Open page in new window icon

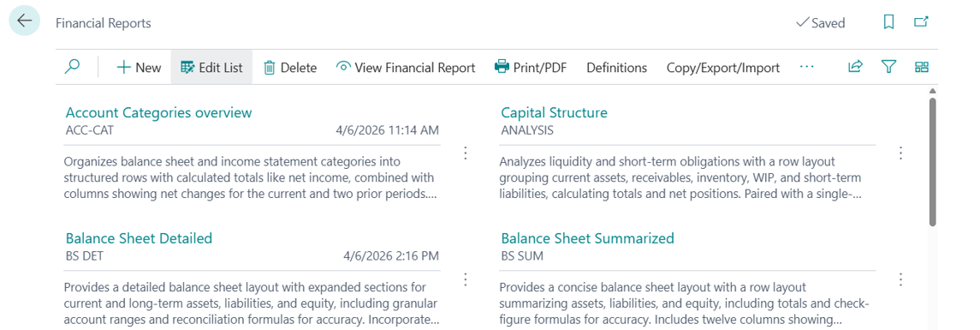click(x=921, y=22)
